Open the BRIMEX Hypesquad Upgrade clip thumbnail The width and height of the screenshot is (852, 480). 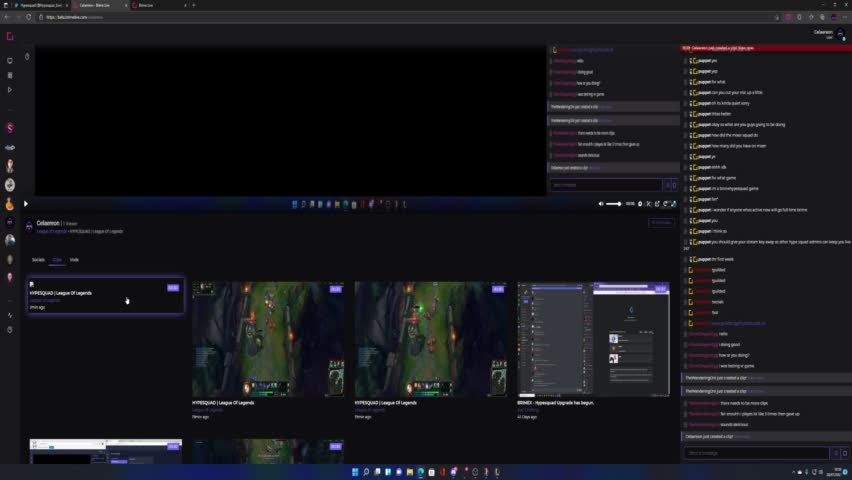593,339
